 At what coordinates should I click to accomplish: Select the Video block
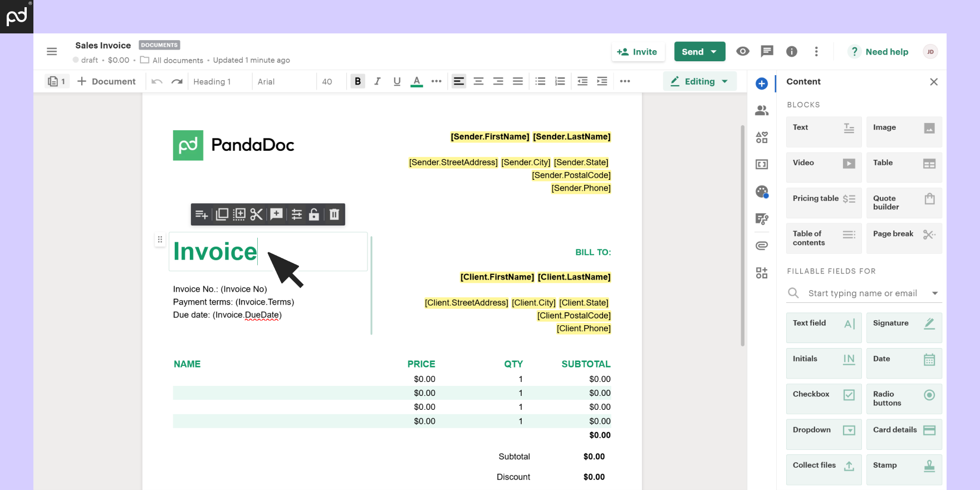pyautogui.click(x=824, y=167)
